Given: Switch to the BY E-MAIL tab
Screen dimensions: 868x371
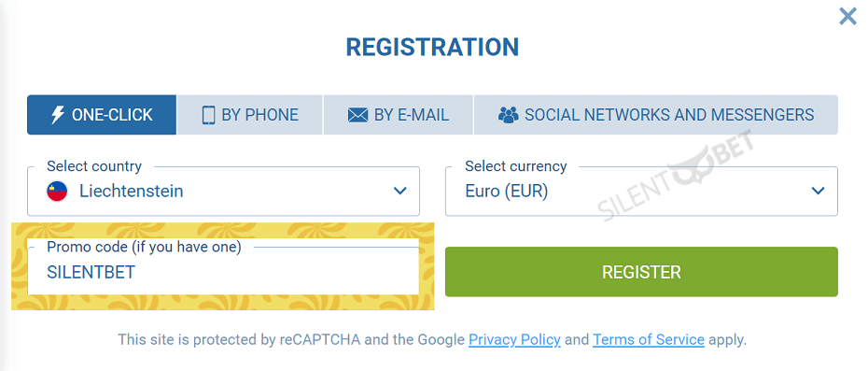Looking at the screenshot, I should (x=398, y=115).
